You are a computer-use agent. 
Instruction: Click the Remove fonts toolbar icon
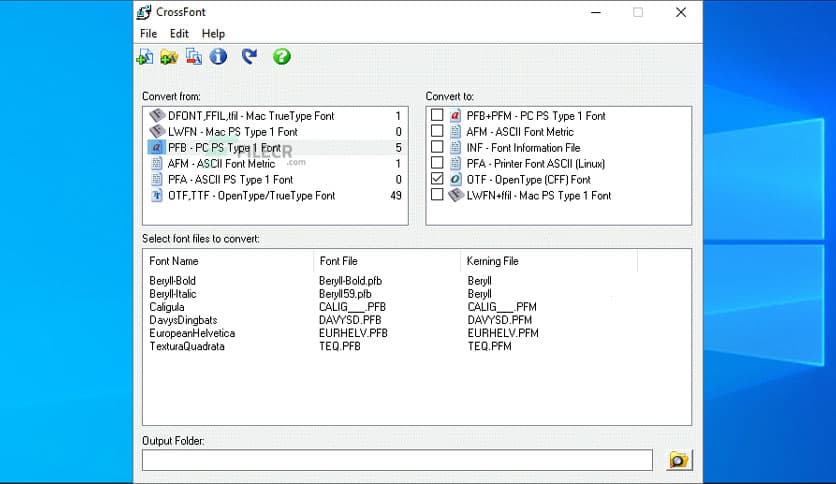click(194, 57)
